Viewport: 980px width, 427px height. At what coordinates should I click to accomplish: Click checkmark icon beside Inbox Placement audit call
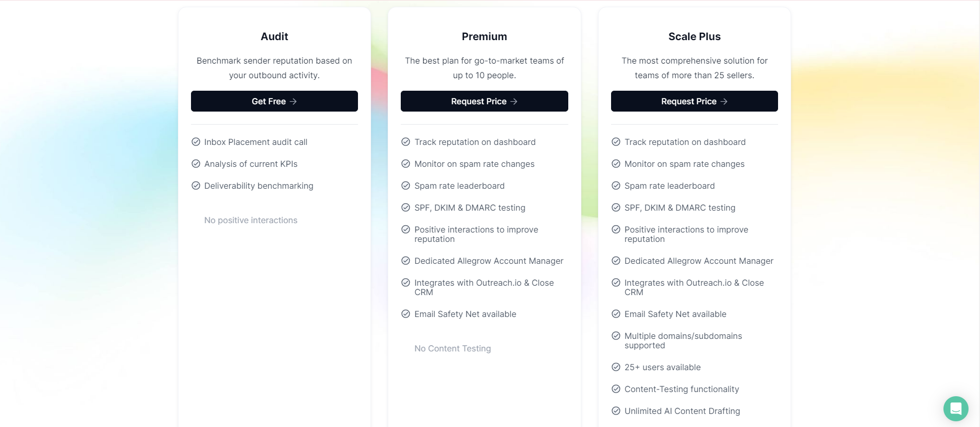click(x=196, y=142)
